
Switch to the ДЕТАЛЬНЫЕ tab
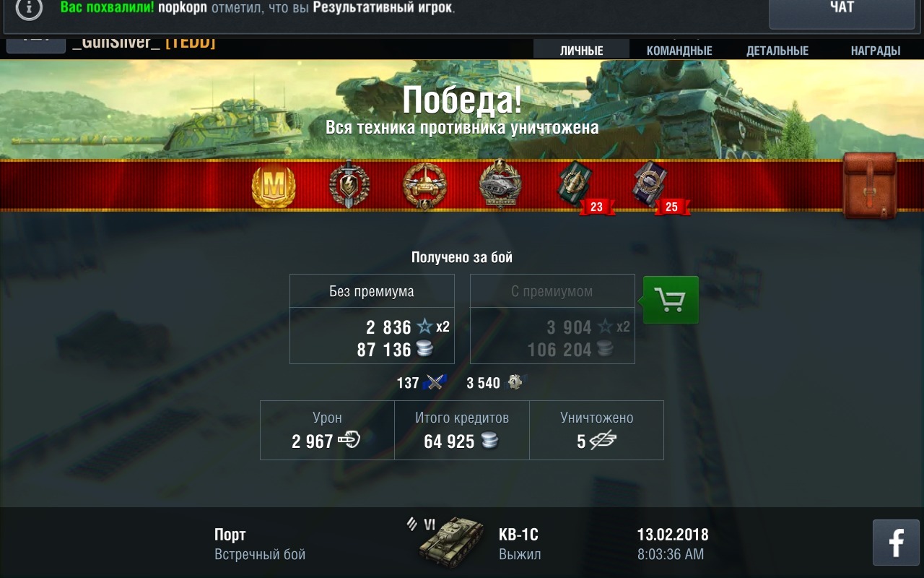[777, 51]
